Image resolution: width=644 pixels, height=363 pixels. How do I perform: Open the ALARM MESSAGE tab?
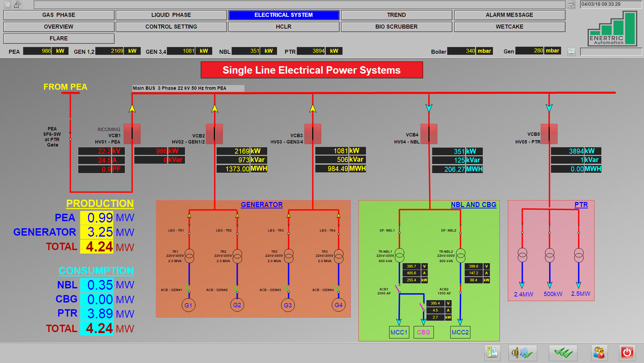click(509, 15)
